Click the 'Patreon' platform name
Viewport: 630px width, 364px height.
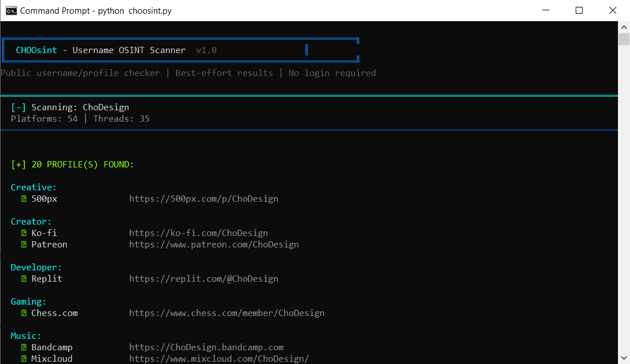(49, 244)
